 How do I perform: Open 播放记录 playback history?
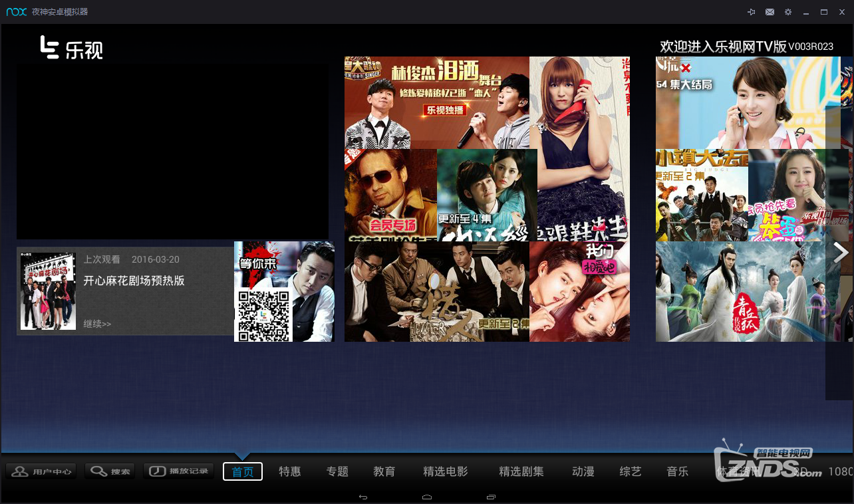179,471
